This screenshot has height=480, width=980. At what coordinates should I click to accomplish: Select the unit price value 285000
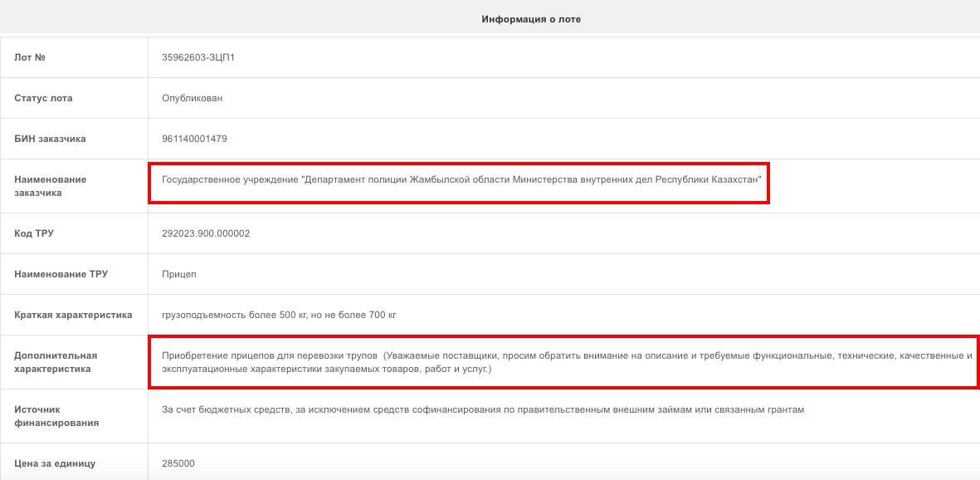click(x=178, y=463)
